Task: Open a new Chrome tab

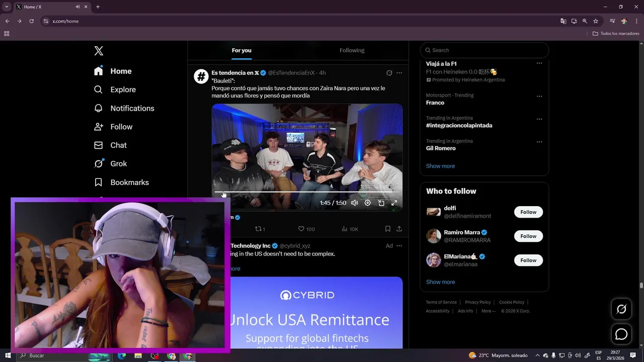Action: [98, 7]
